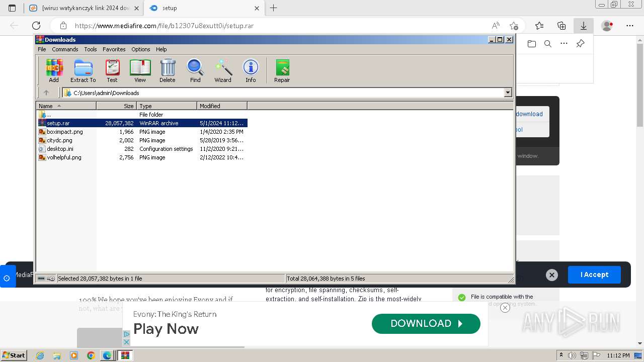Close the Evony ad with the X
644x362 pixels.
pyautogui.click(x=505, y=308)
